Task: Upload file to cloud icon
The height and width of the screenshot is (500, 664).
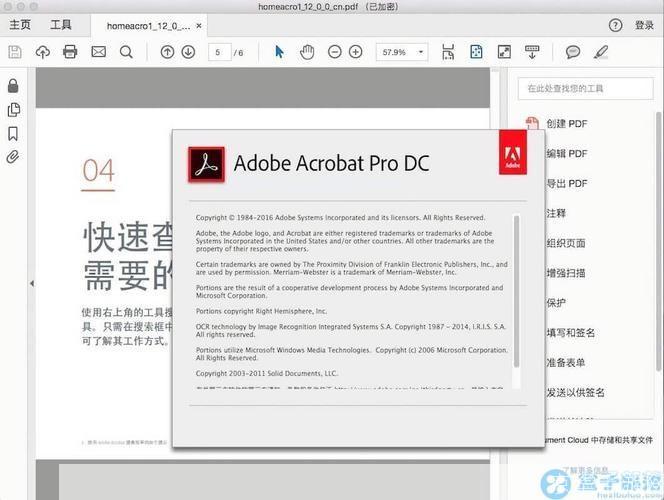Action: click(x=42, y=52)
